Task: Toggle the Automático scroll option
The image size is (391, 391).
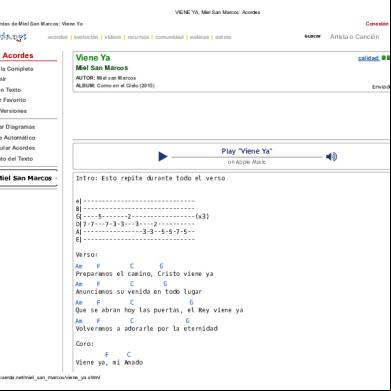Action: (18, 137)
